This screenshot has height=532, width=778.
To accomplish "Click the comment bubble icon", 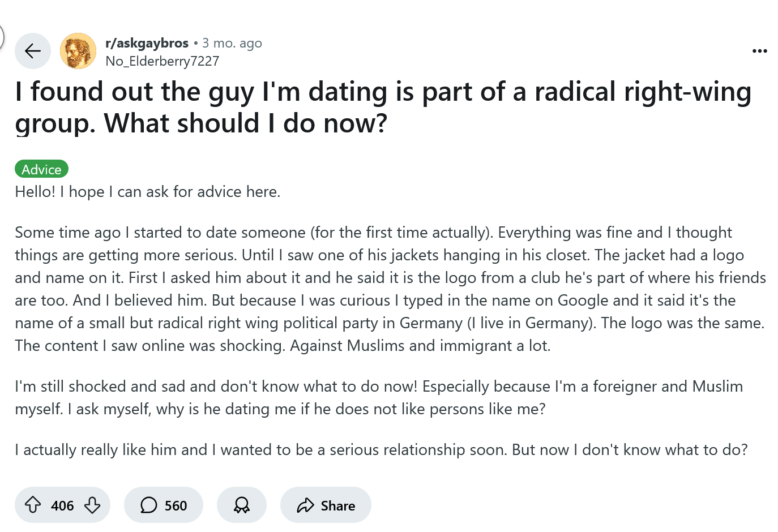I will pos(148,505).
